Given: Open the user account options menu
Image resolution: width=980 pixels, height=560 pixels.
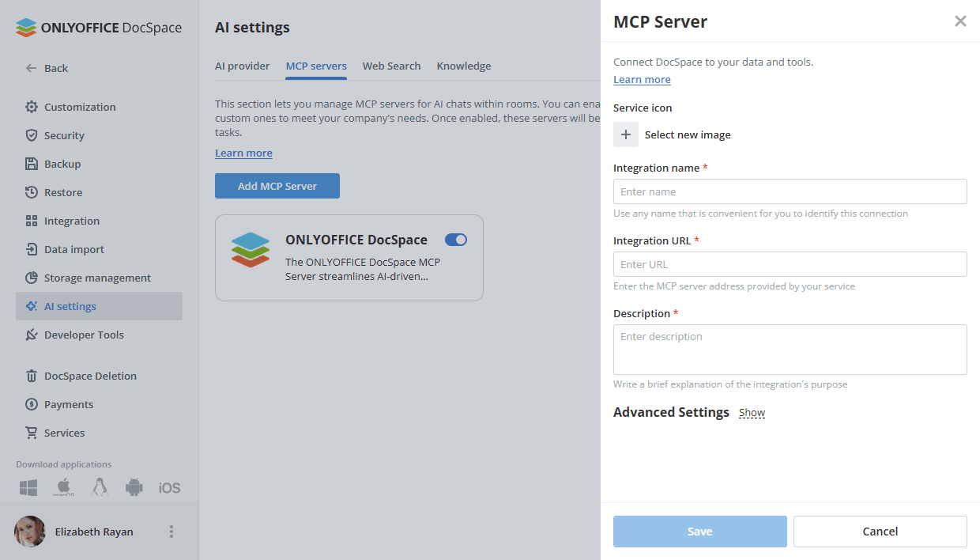Looking at the screenshot, I should click(171, 532).
